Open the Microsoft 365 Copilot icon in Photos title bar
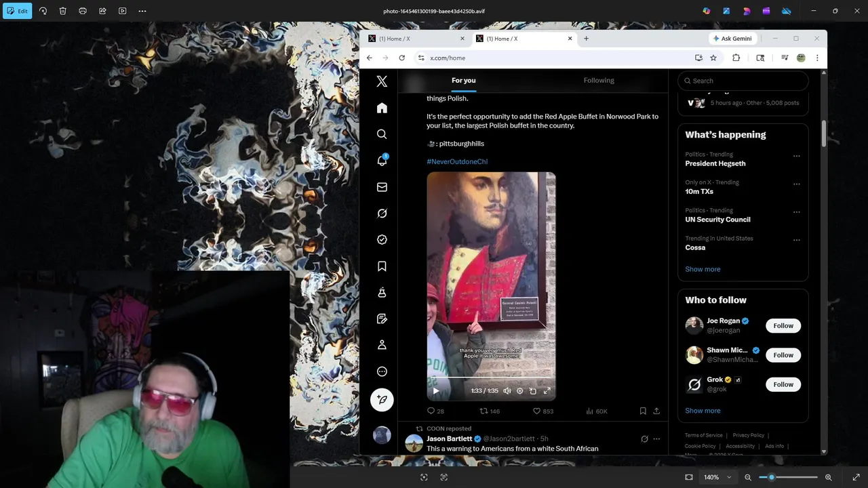Screen dimensions: 868x488 [707, 11]
